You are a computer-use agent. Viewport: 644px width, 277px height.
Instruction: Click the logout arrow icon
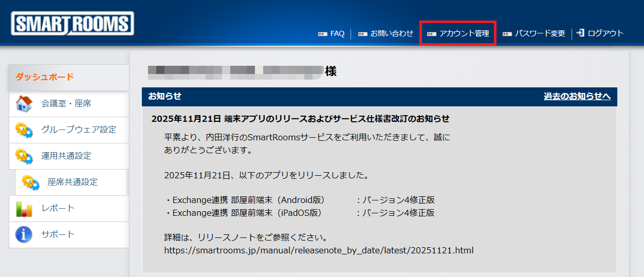coord(580,33)
